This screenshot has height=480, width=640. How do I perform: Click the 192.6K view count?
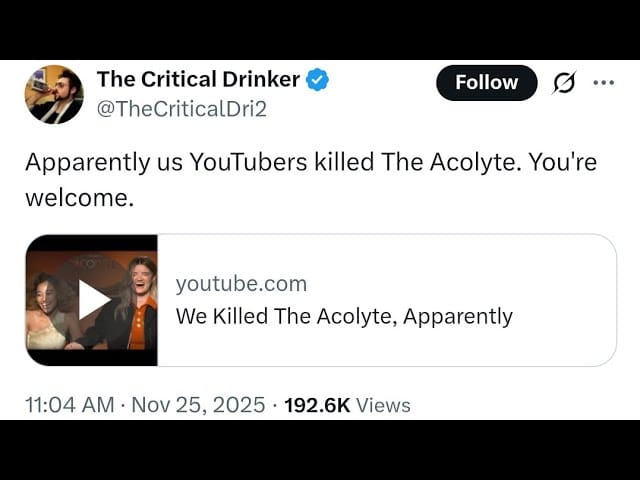coord(317,405)
